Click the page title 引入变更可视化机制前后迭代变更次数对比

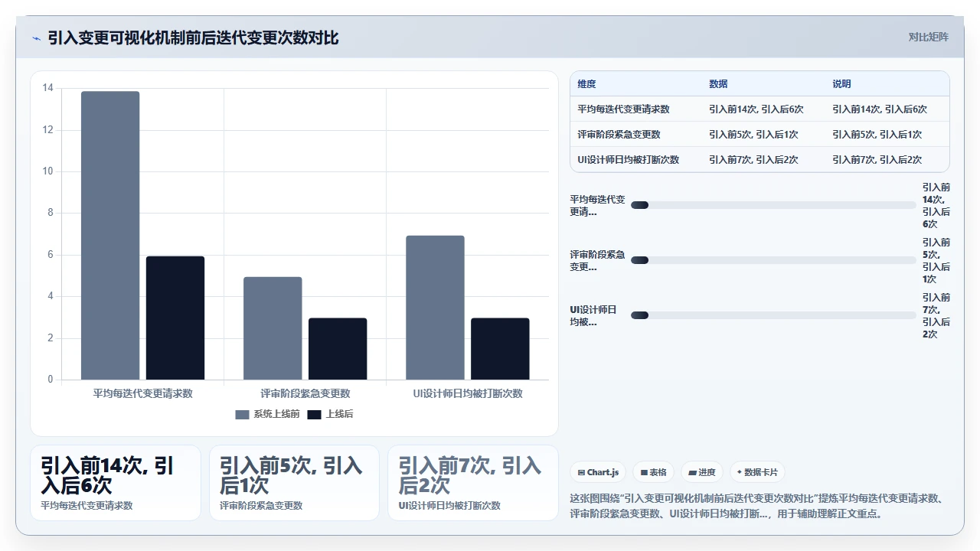click(193, 37)
